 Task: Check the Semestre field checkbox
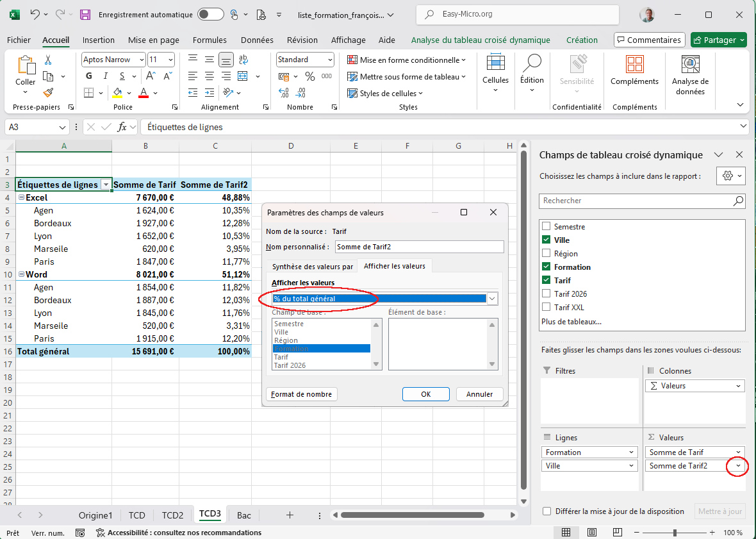[x=546, y=227]
